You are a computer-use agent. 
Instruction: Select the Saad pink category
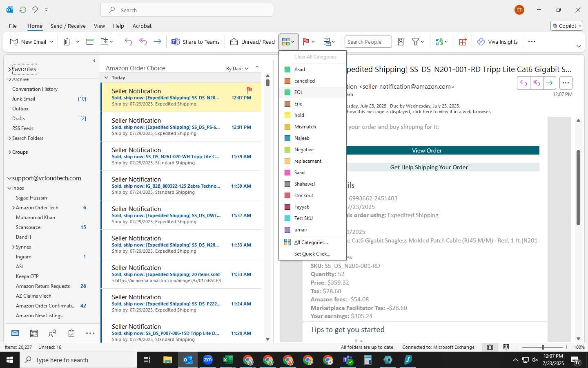tap(312, 173)
